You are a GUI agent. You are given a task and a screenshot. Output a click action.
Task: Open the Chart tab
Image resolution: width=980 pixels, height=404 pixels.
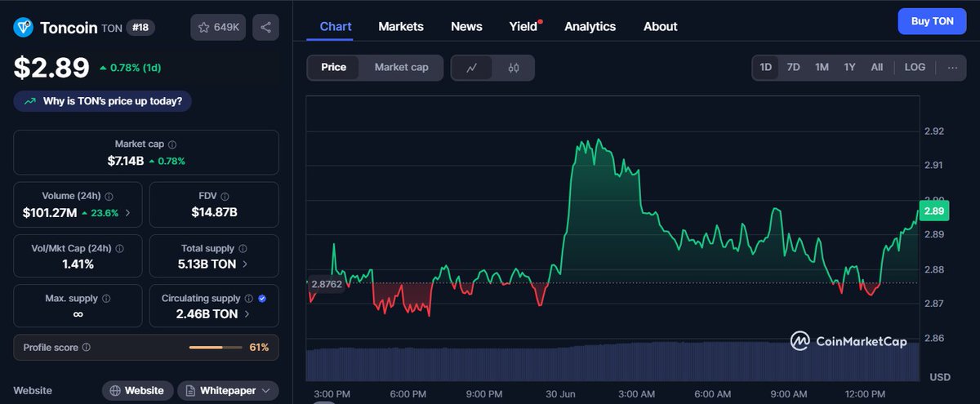[336, 26]
